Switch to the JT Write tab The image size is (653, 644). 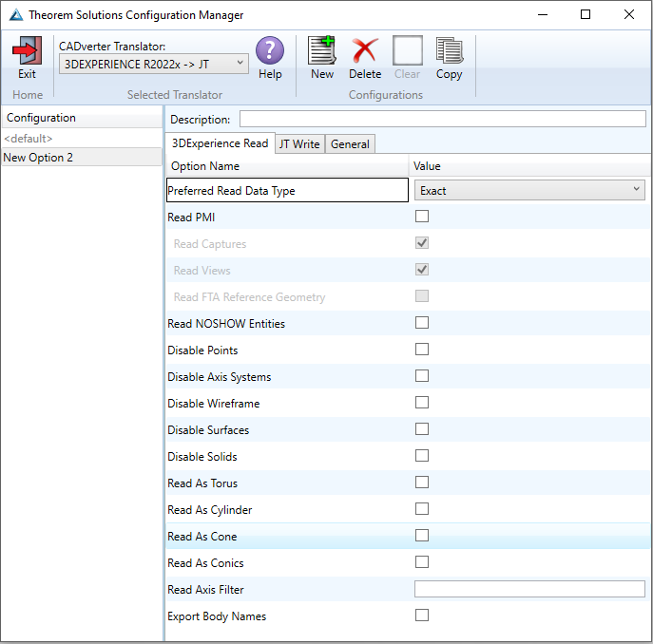pos(299,144)
